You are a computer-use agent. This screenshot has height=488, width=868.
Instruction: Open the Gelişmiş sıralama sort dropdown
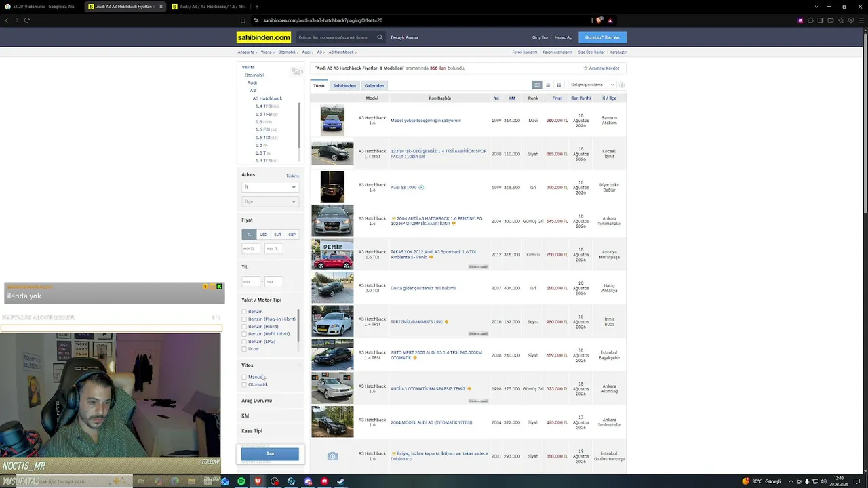[x=592, y=85]
